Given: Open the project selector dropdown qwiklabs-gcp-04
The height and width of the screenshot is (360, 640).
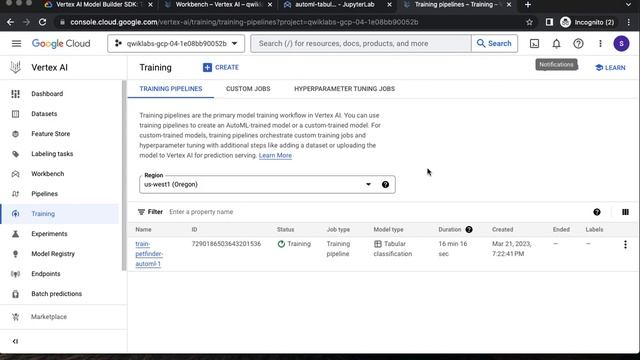Looking at the screenshot, I should [x=176, y=43].
